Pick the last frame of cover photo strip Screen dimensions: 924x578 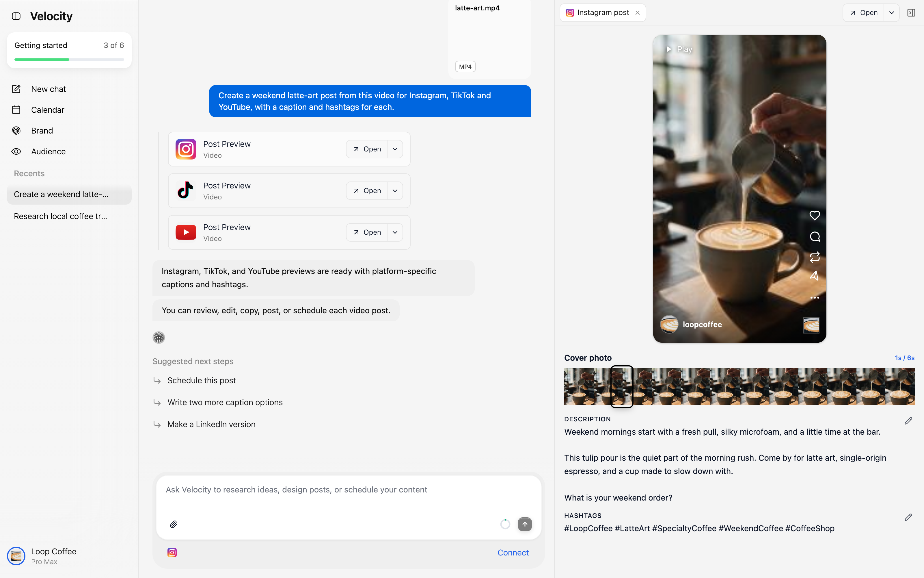pyautogui.click(x=900, y=386)
